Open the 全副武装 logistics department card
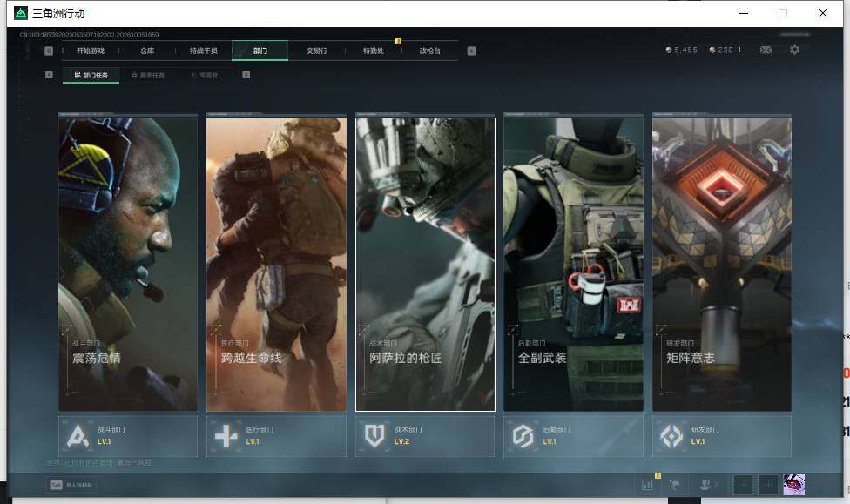Image resolution: width=850 pixels, height=504 pixels. 574,264
